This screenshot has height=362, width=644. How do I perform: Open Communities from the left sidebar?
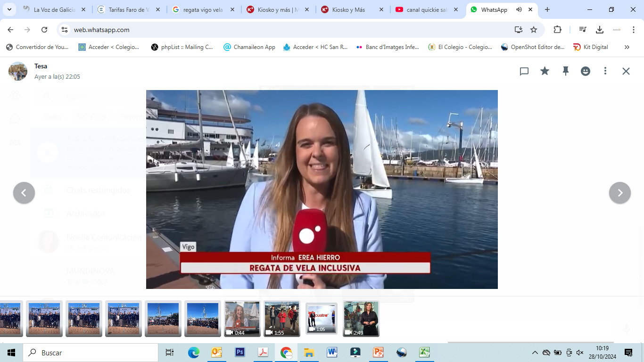[x=15, y=141]
